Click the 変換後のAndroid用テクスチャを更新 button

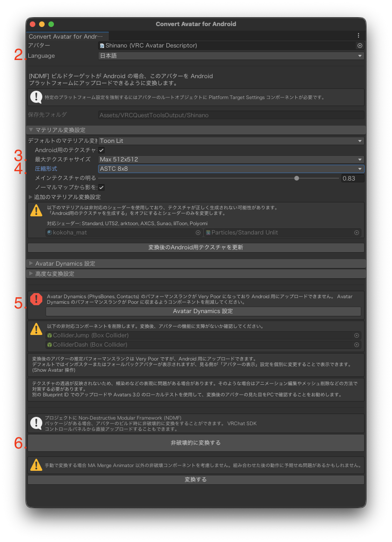[x=196, y=248]
